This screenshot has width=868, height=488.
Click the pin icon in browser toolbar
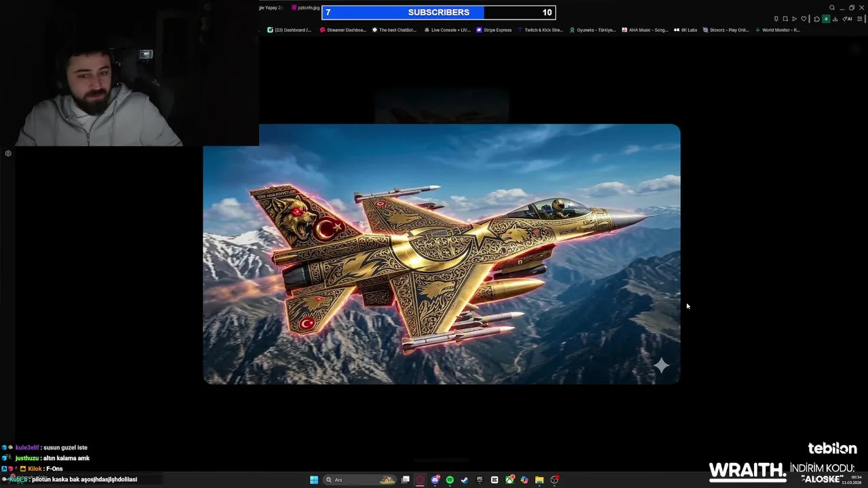click(776, 19)
